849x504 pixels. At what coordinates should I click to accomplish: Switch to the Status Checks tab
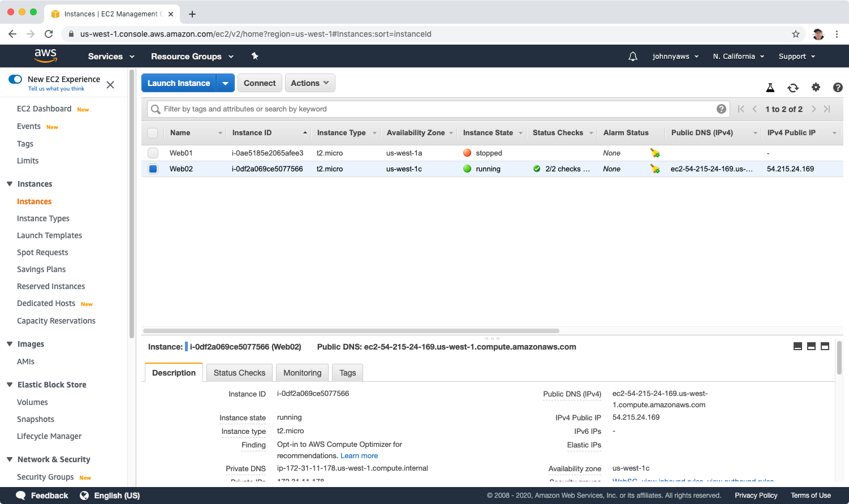(x=239, y=373)
